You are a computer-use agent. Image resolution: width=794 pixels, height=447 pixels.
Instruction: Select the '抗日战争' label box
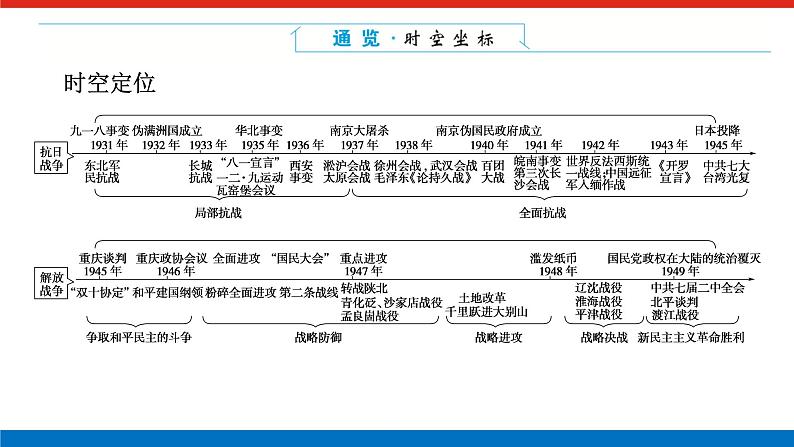[51, 158]
